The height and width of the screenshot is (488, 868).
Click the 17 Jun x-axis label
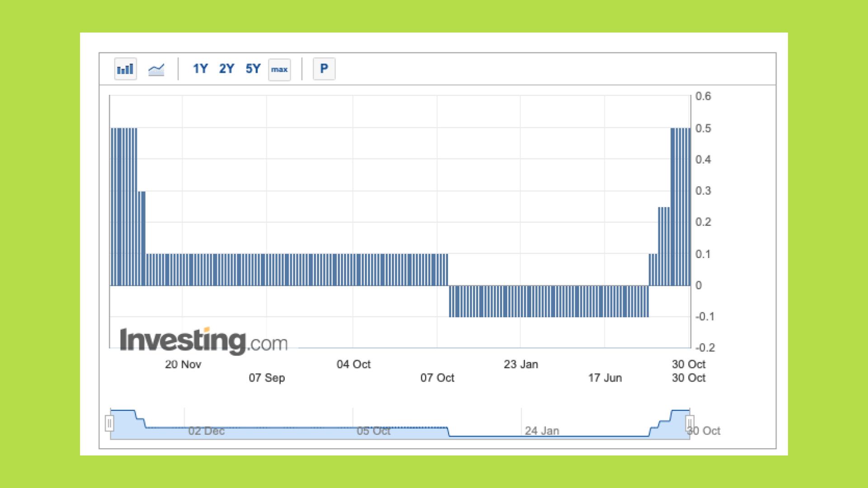(604, 378)
